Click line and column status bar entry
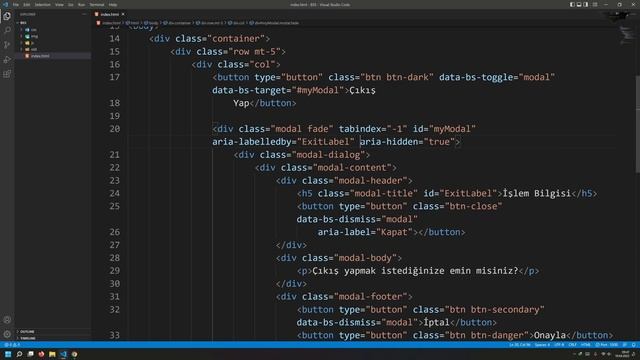This screenshot has width=640, height=360. point(520,345)
